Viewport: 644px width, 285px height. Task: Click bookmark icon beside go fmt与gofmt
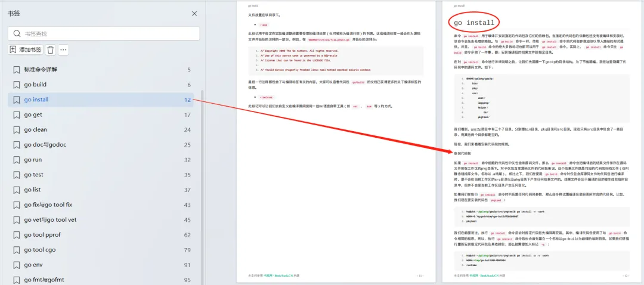17,280
